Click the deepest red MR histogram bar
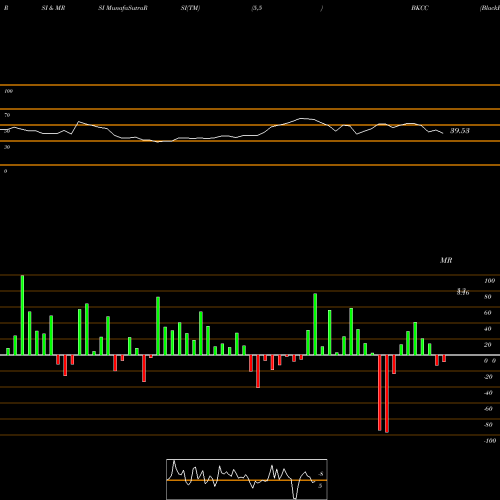This screenshot has width=500, height=500. (x=387, y=394)
